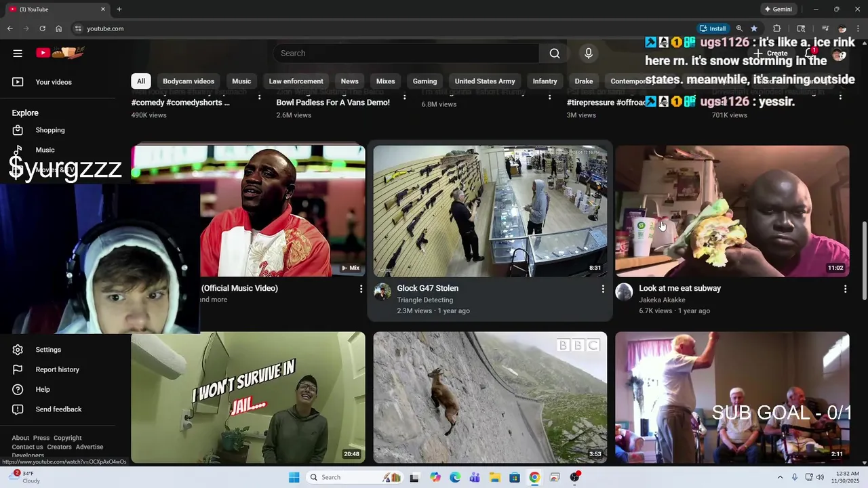Select the News filter chip

[x=350, y=81]
